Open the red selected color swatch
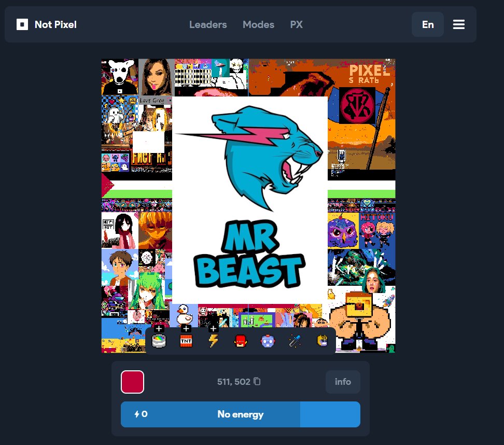 132,382
